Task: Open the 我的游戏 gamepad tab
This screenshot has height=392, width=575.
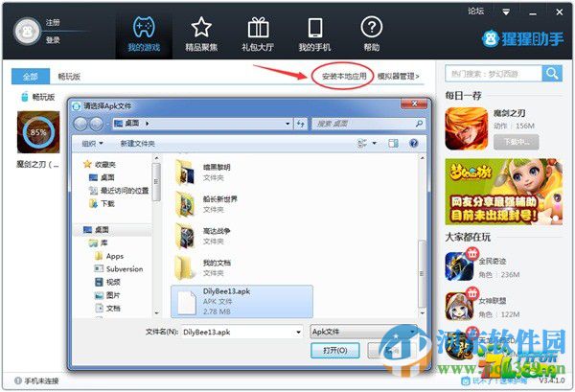Action: click(144, 35)
